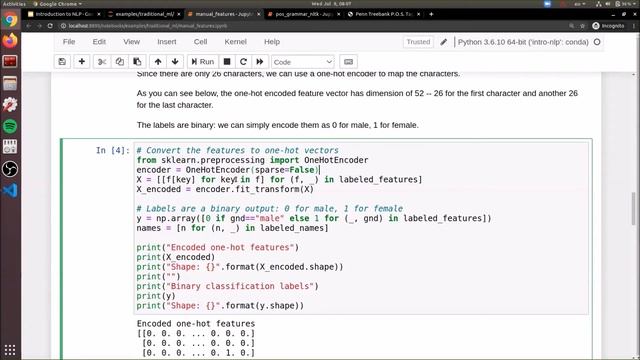Screen dimensions: 640x360
Task: Save the notebook with the floppy disk icon
Action: pyautogui.click(x=62, y=62)
